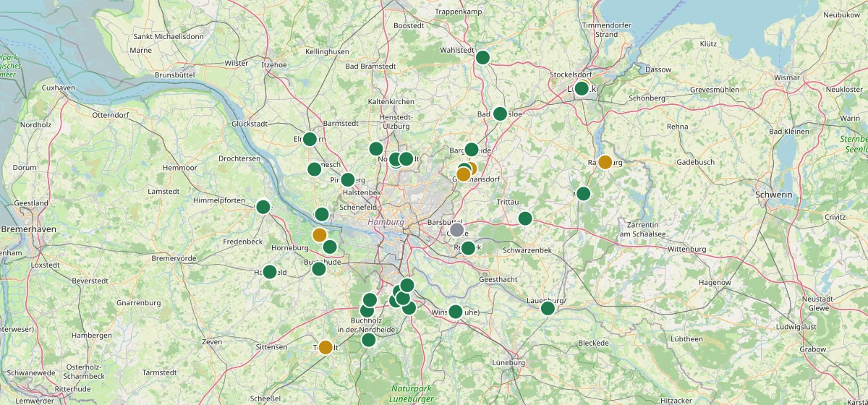
Task: Click the Zarrentin am Schaalsee label
Action: pyautogui.click(x=642, y=229)
